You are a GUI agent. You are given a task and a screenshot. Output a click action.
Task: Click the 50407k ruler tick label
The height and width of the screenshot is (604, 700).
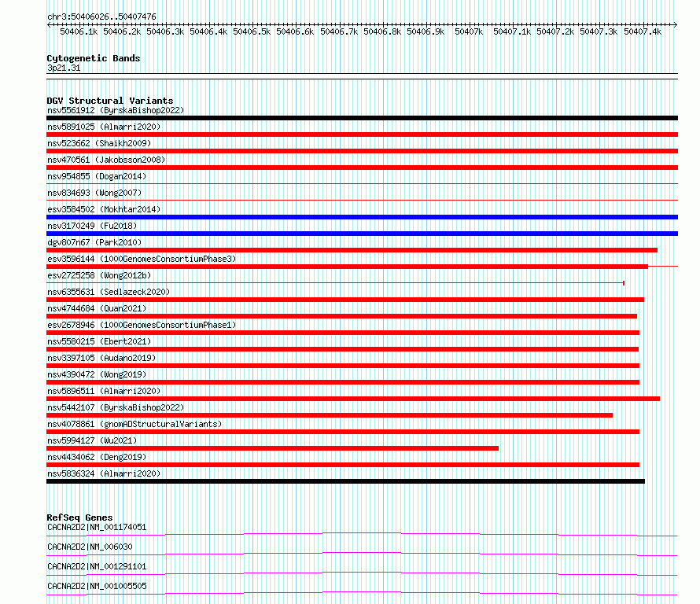469,31
